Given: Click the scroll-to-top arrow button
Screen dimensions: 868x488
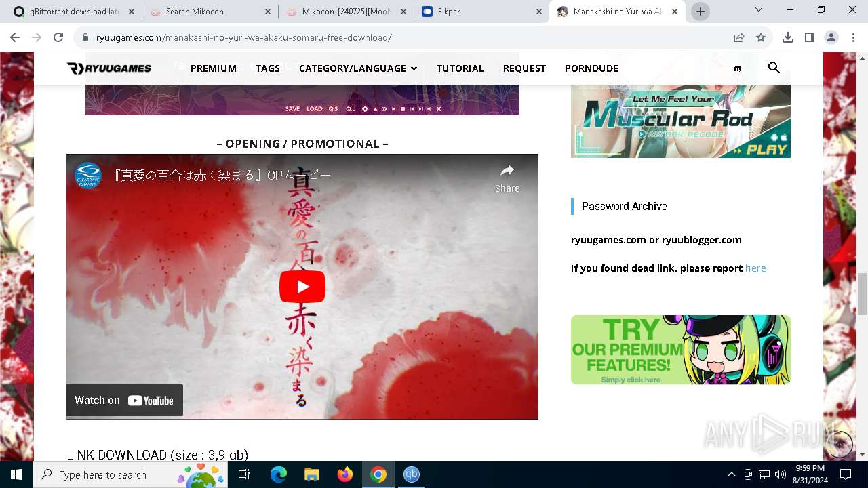Looking at the screenshot, I should (x=840, y=444).
